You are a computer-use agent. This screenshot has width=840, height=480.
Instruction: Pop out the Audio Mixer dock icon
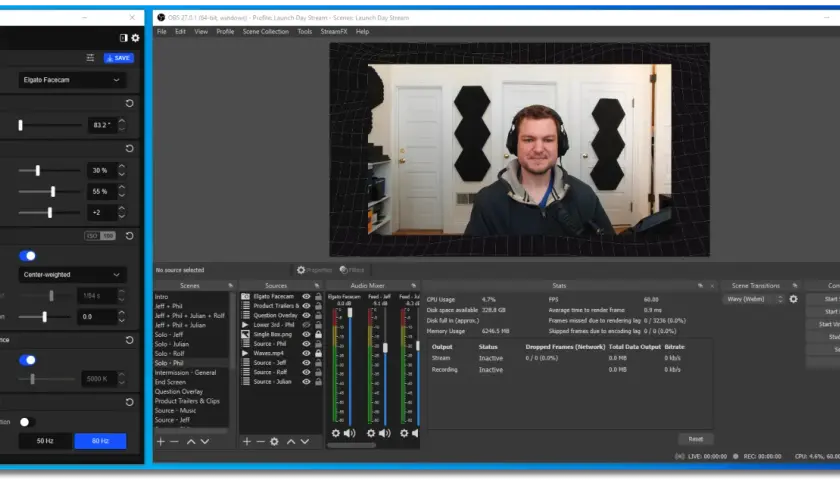[x=414, y=286]
